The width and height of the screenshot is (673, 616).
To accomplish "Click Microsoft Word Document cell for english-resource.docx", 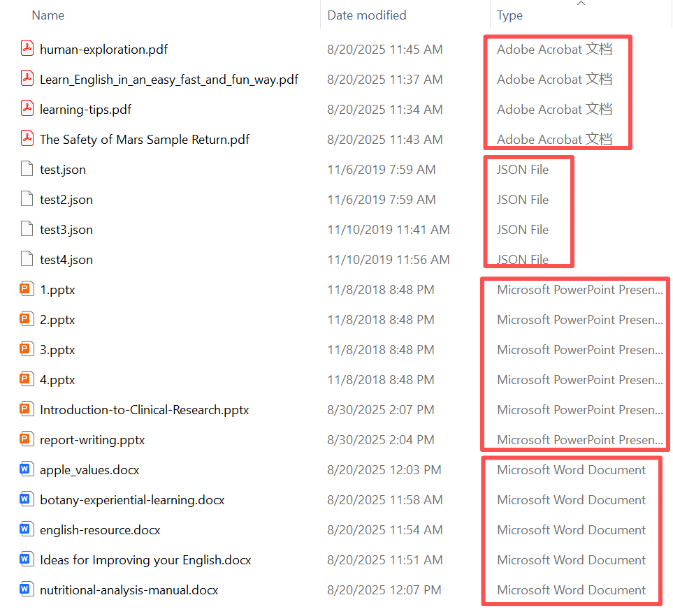I will pos(571,530).
